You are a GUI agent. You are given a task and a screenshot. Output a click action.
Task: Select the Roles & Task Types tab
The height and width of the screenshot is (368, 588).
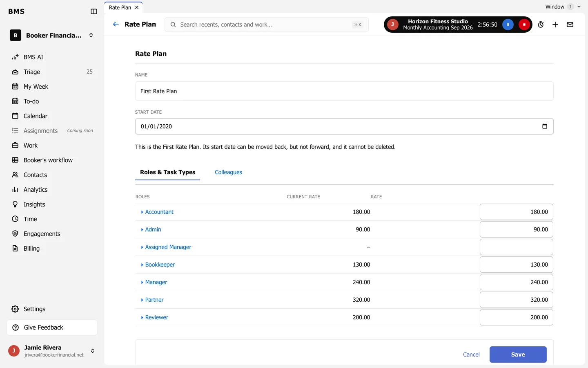[167, 172]
